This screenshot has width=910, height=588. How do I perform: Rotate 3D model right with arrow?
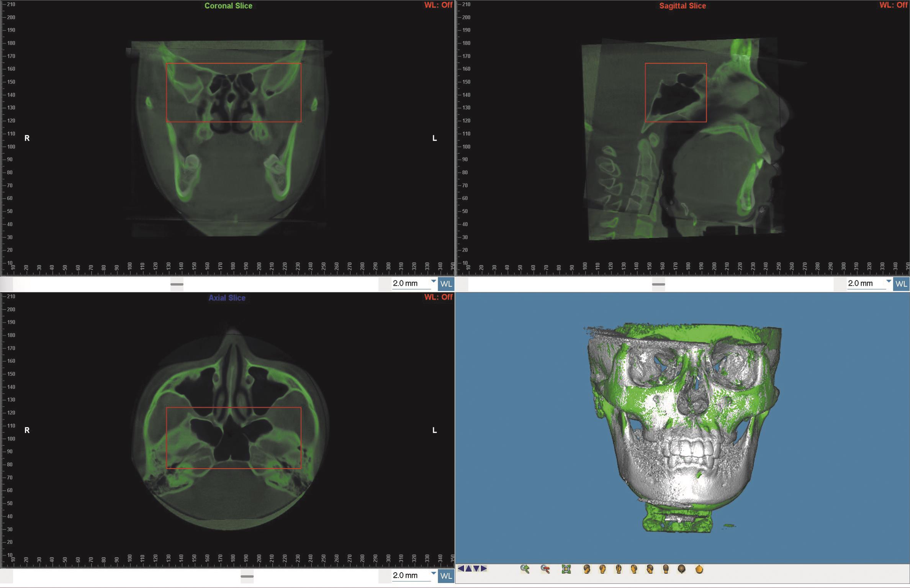click(484, 568)
